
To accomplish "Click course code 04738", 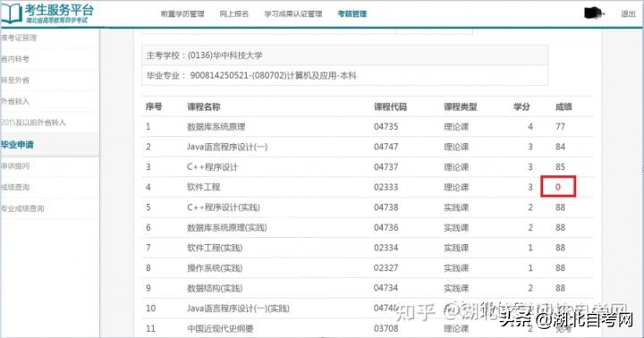I will [386, 207].
